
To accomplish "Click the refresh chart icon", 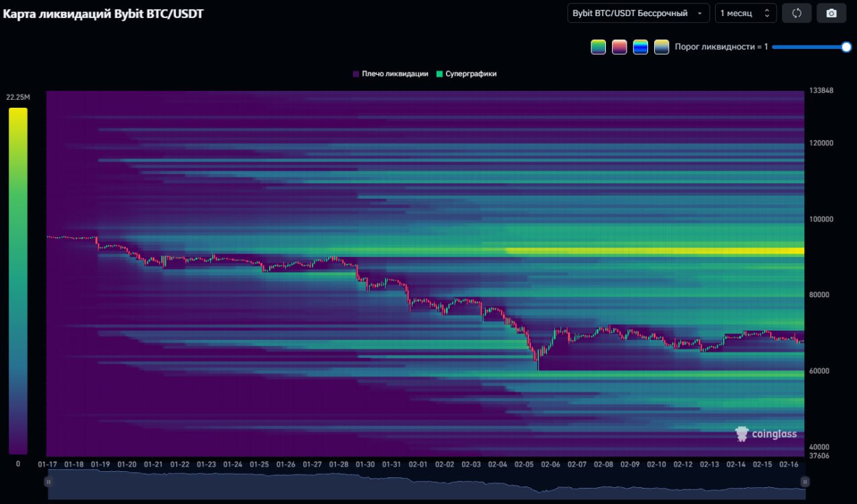I will (797, 13).
